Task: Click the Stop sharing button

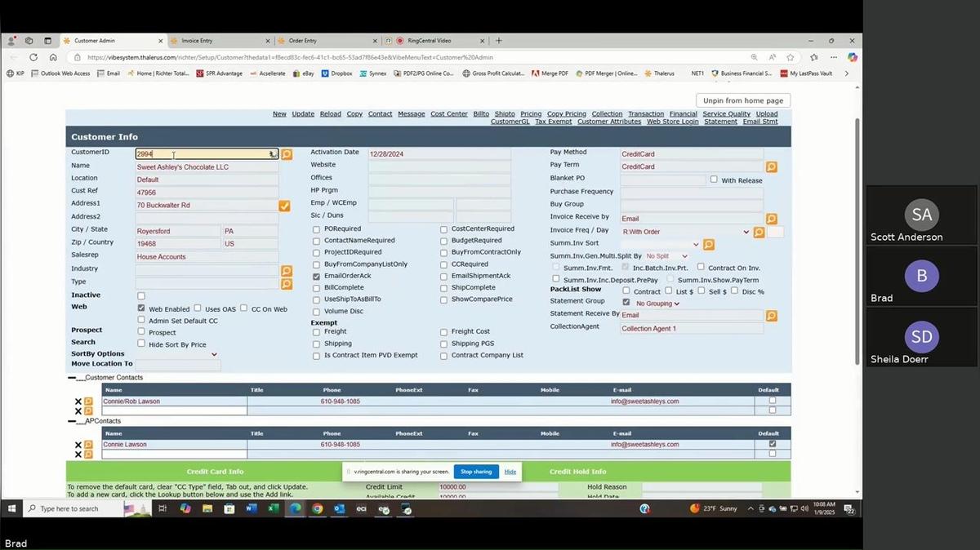Action: click(476, 472)
